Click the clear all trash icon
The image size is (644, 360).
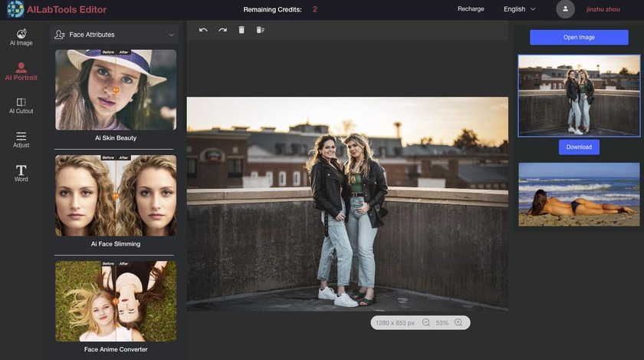[261, 30]
